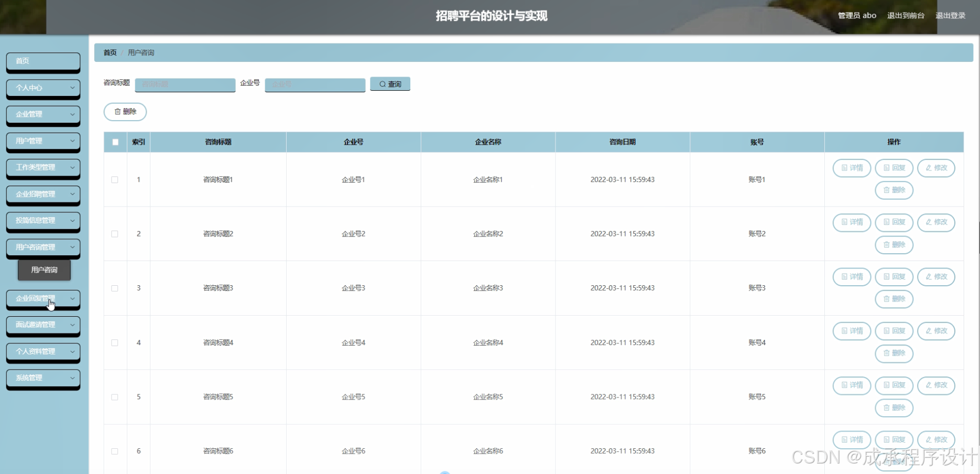Click the 回复 reply icon for row 2

[886, 222]
